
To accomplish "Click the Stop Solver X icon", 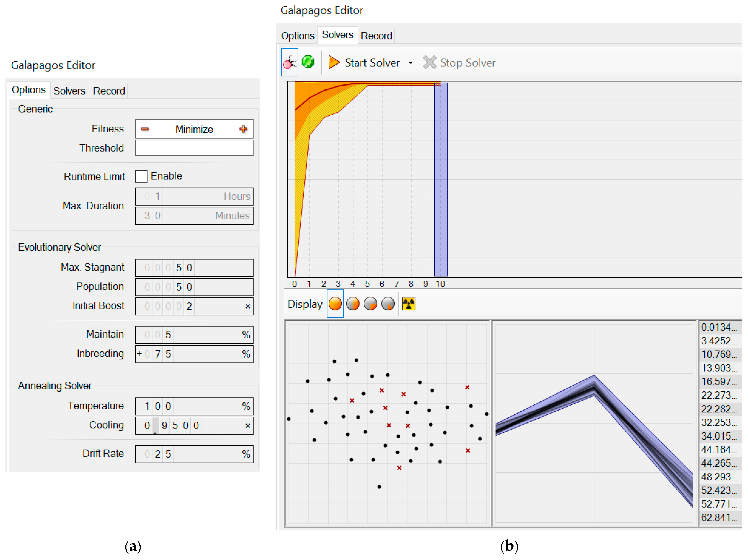I will 430,63.
